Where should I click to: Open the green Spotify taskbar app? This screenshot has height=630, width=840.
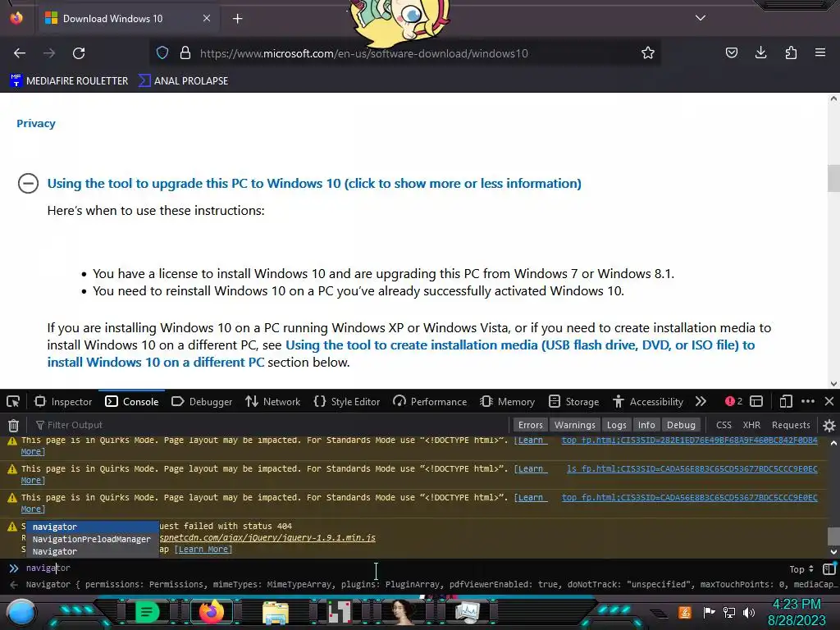[147, 612]
